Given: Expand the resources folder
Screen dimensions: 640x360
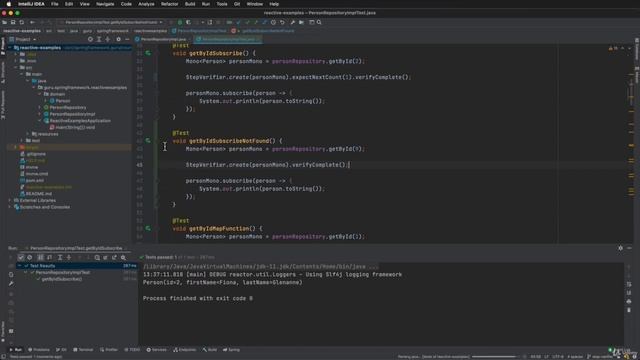Looking at the screenshot, I should pos(28,134).
